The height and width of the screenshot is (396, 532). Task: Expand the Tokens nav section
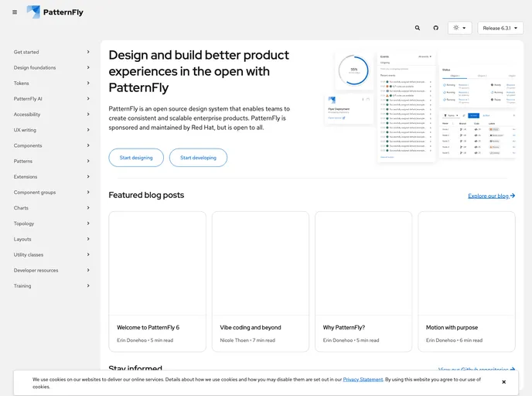(x=52, y=83)
